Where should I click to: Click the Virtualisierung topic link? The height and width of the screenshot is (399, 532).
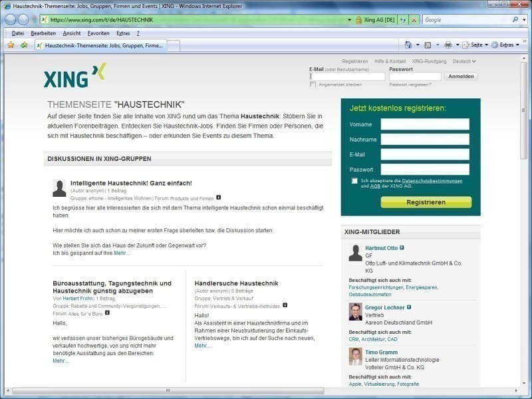point(379,384)
